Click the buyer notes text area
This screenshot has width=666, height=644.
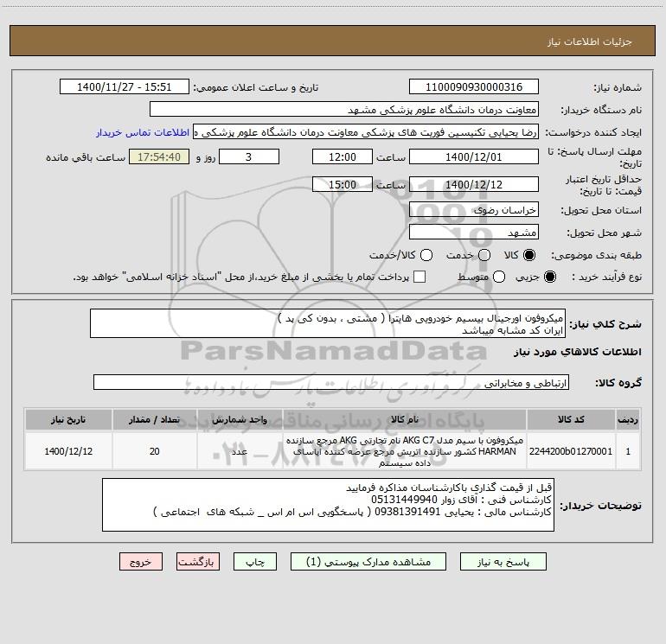point(328,505)
